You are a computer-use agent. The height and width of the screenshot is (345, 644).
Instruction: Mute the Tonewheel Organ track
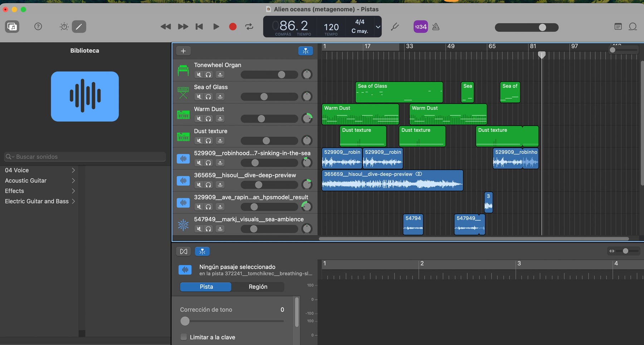[x=199, y=75]
